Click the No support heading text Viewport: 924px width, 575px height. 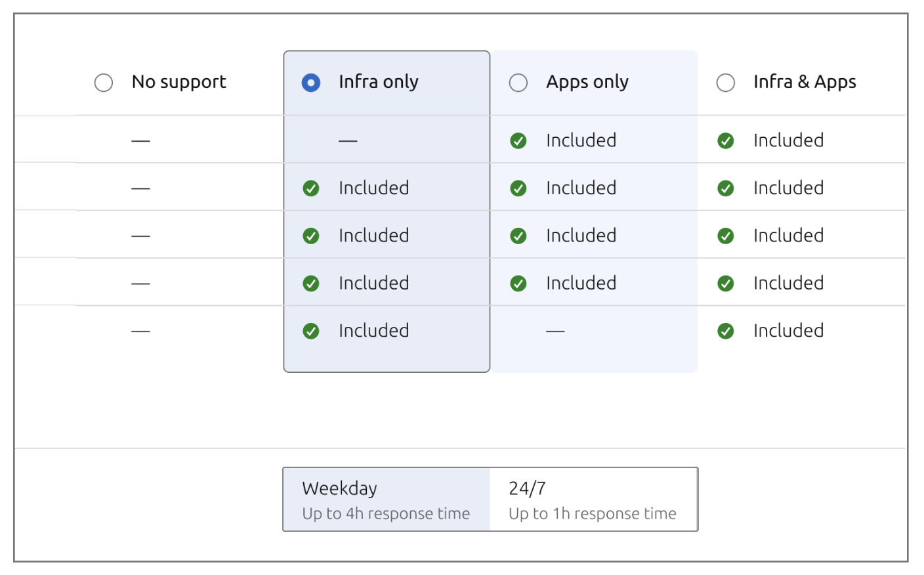[x=179, y=82]
